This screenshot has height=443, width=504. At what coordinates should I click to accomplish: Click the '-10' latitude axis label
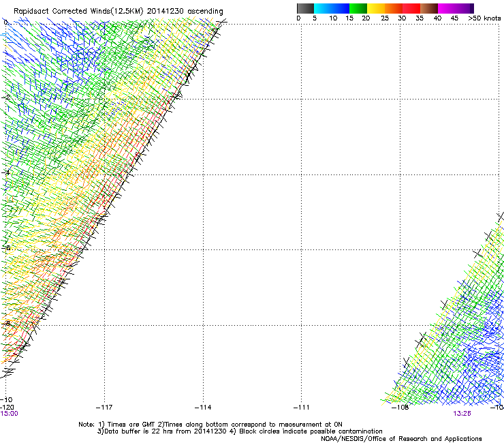coord(6,399)
